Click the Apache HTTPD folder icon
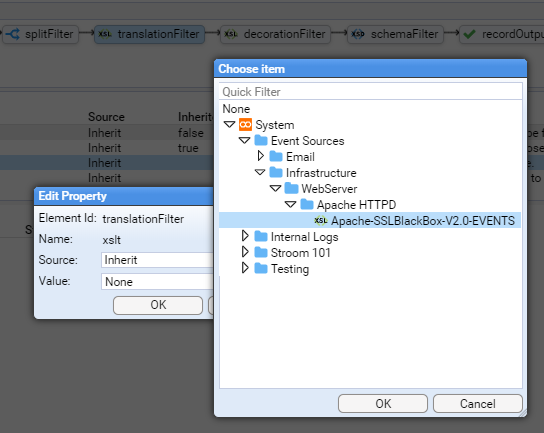 307,204
